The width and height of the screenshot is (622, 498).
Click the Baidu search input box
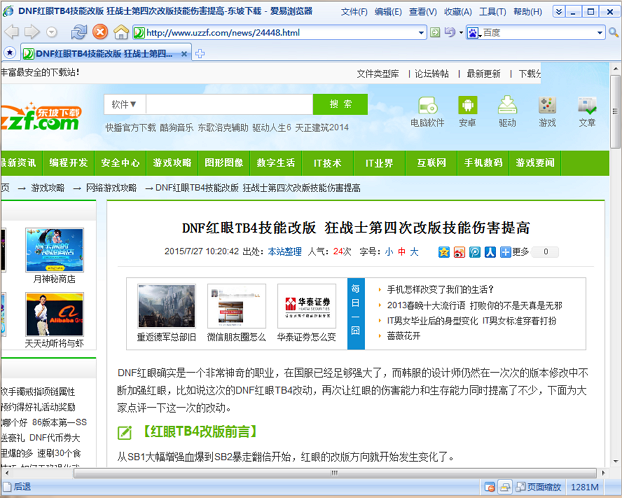(538, 33)
